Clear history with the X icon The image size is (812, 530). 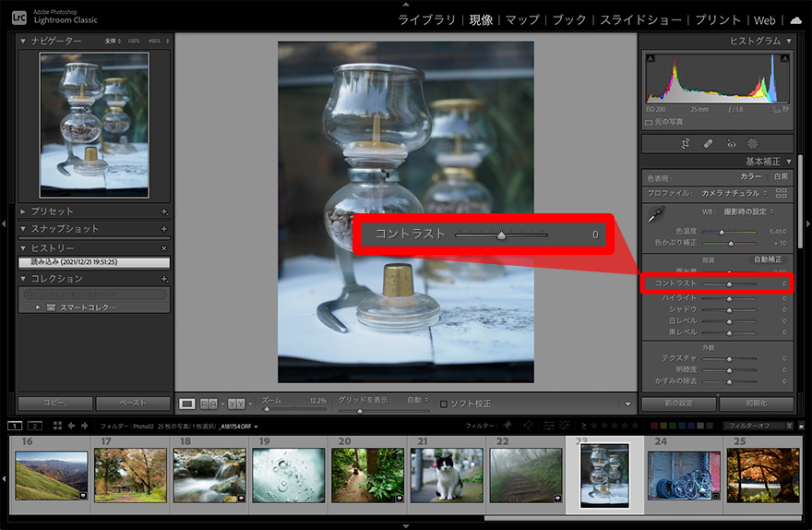(164, 248)
